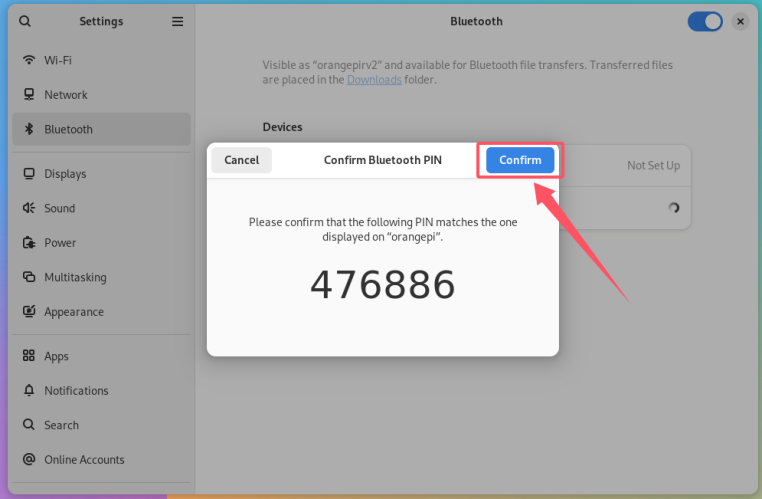Open Notifications settings

pyautogui.click(x=102, y=391)
